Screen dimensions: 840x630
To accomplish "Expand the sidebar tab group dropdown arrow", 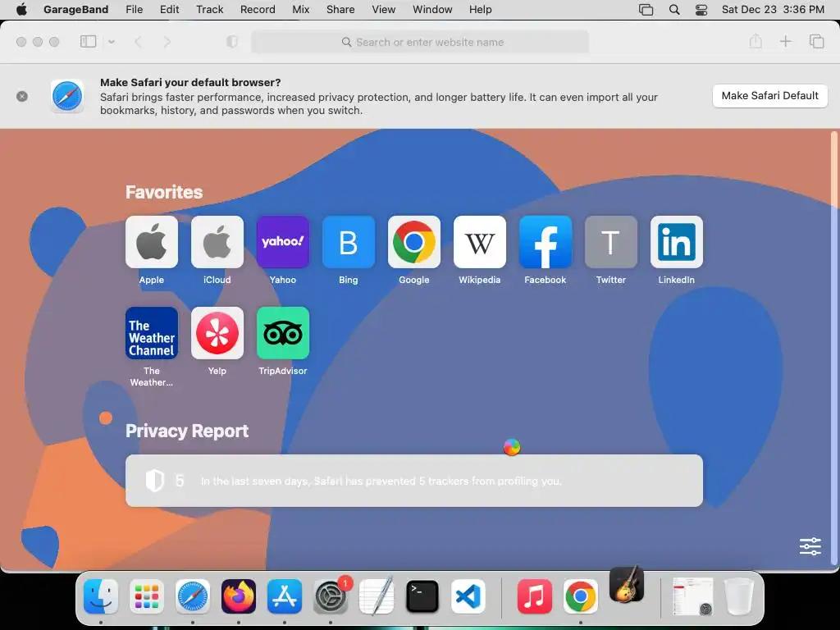I will (112, 42).
